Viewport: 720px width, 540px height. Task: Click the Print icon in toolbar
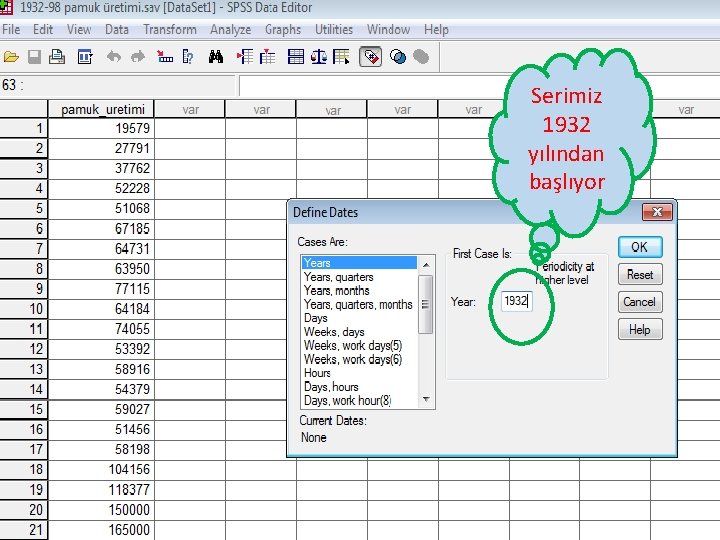pyautogui.click(x=57, y=57)
